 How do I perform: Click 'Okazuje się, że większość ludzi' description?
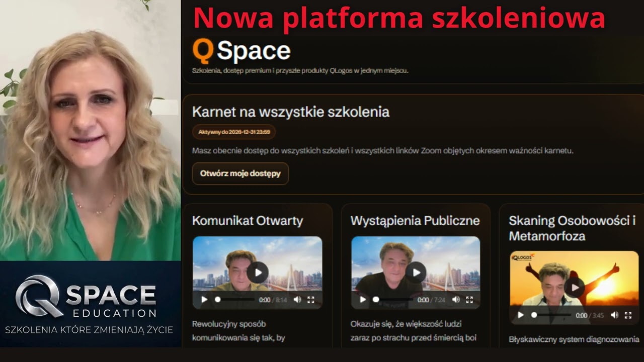[x=414, y=330]
